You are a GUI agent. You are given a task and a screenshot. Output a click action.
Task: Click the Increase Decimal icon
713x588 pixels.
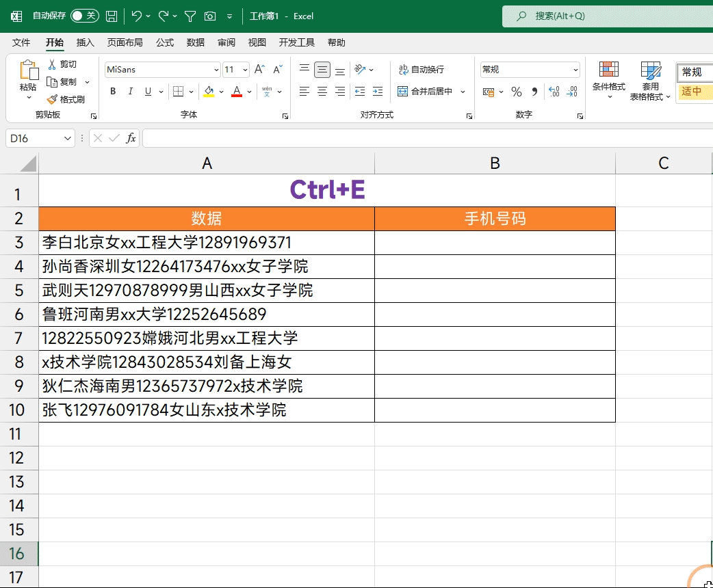pos(554,92)
